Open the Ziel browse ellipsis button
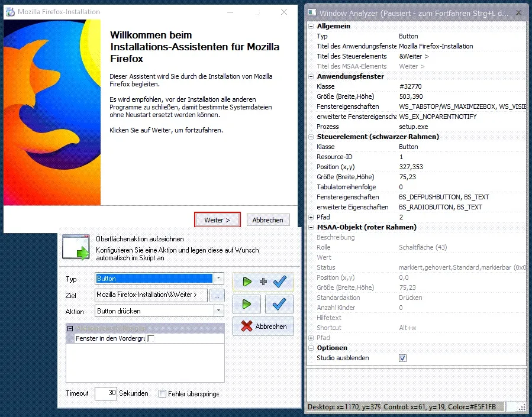This screenshot has height=417, width=532. pyautogui.click(x=217, y=296)
